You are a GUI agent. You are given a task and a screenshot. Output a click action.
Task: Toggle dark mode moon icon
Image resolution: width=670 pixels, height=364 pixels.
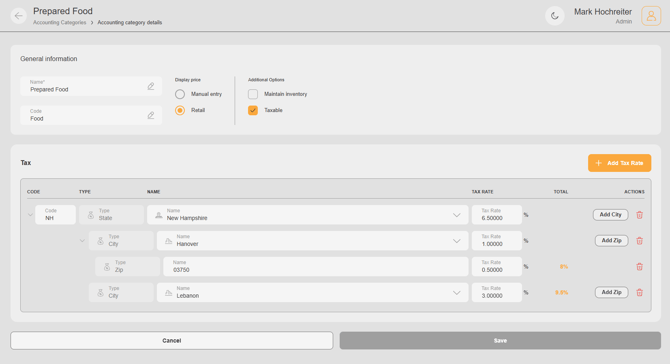pyautogui.click(x=555, y=16)
